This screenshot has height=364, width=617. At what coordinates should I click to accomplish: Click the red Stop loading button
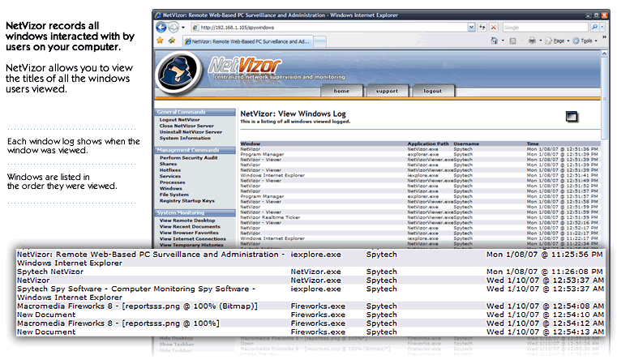494,27
